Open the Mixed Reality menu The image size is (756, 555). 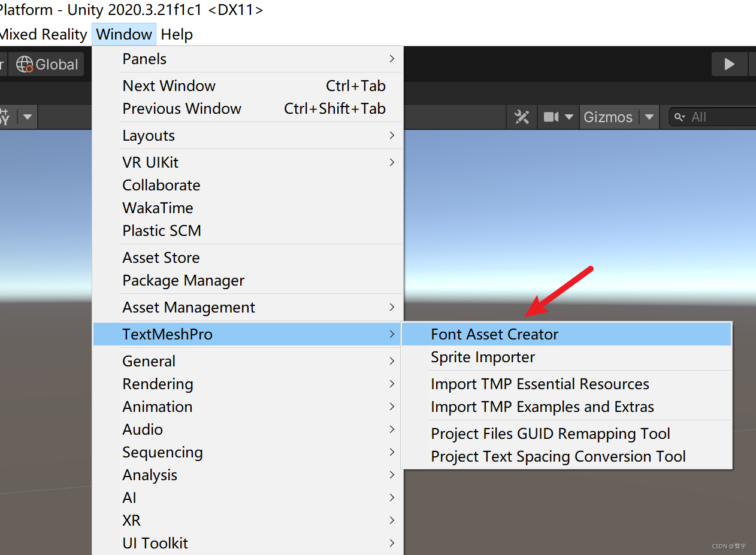tap(44, 34)
